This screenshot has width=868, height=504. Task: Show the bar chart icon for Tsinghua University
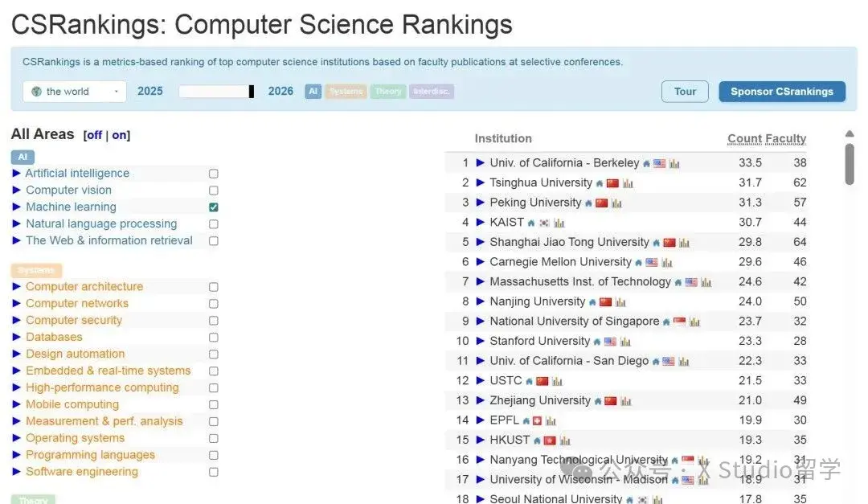coord(628,183)
